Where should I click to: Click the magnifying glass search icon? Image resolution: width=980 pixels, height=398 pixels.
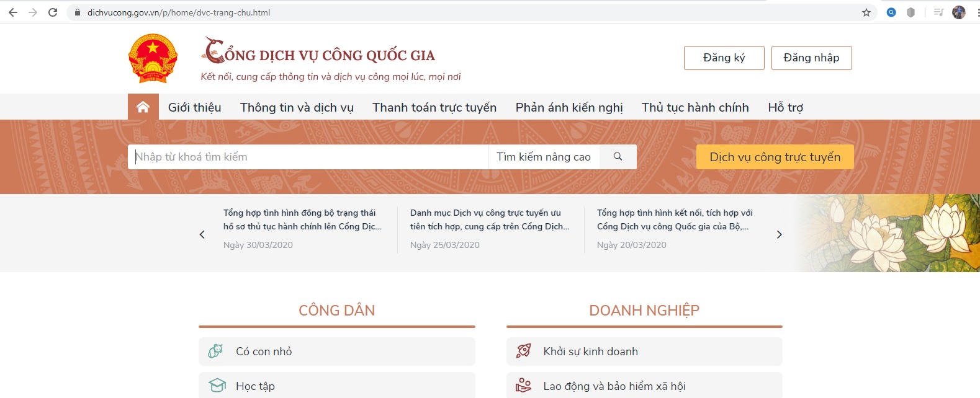click(x=618, y=157)
